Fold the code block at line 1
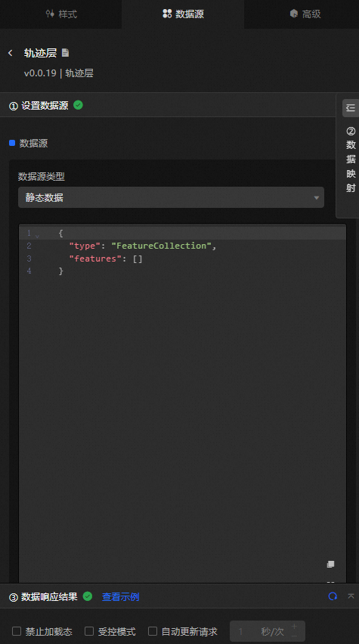Screen dimensions: 359x644 [37, 235]
